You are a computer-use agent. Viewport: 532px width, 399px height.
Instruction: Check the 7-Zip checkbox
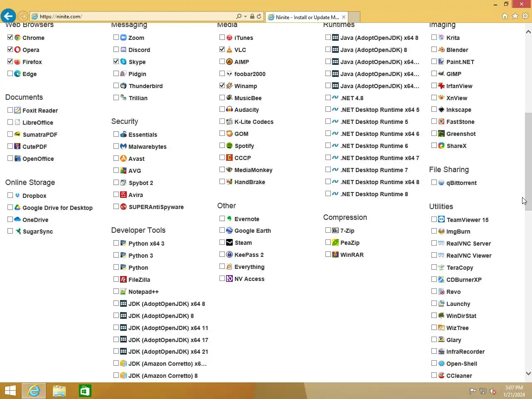(x=328, y=230)
